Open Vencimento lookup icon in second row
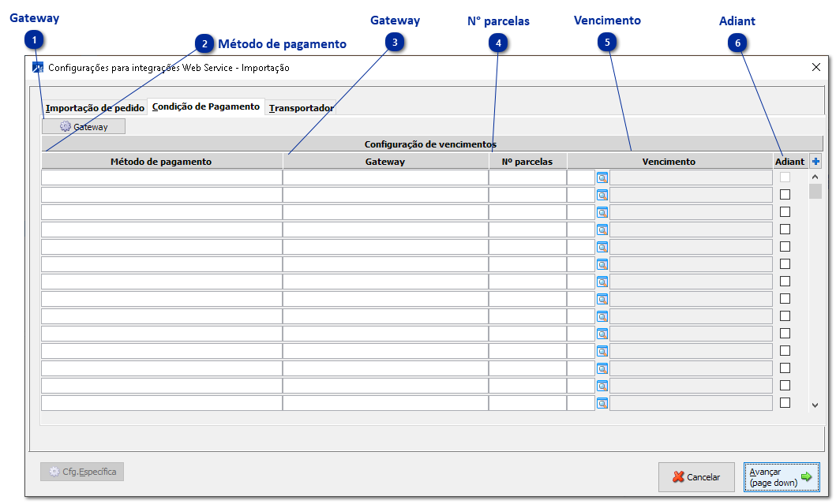Image resolution: width=836 pixels, height=504 pixels. (602, 195)
